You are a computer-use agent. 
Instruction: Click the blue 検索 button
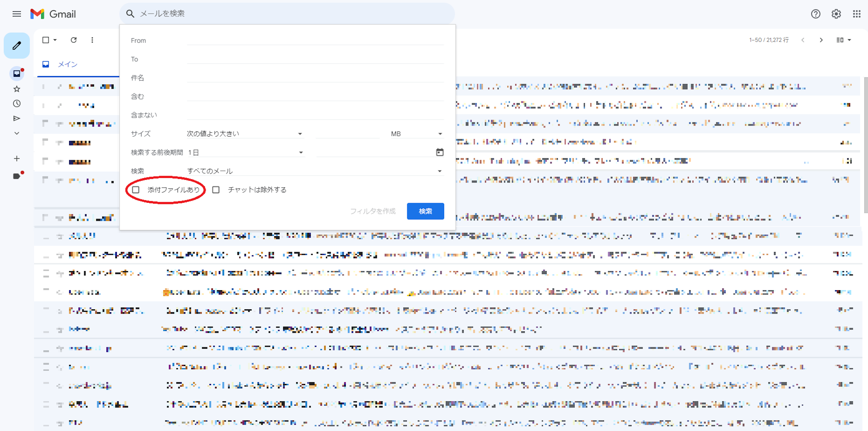[425, 211]
